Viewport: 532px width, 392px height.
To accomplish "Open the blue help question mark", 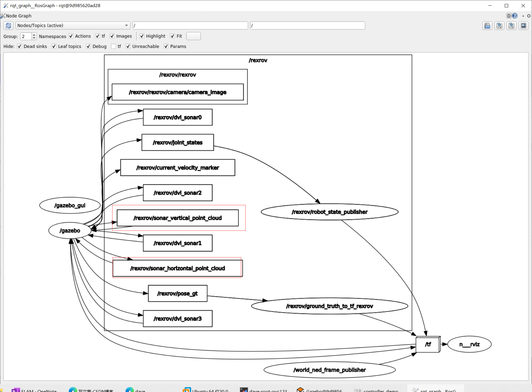I will click(515, 16).
